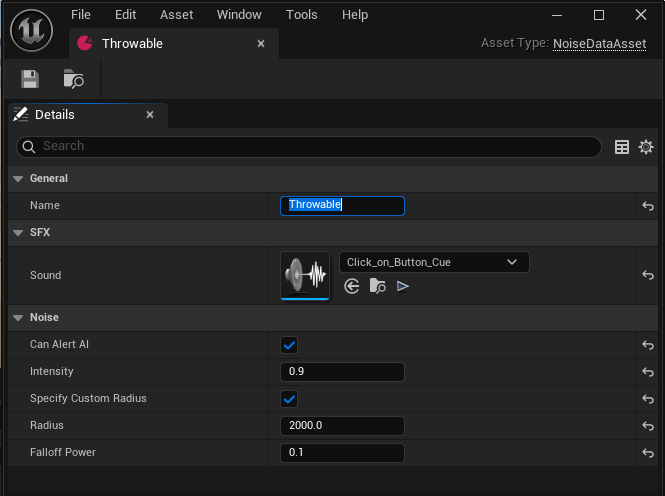665x496 pixels.
Task: Open the Edit menu
Action: coord(126,15)
